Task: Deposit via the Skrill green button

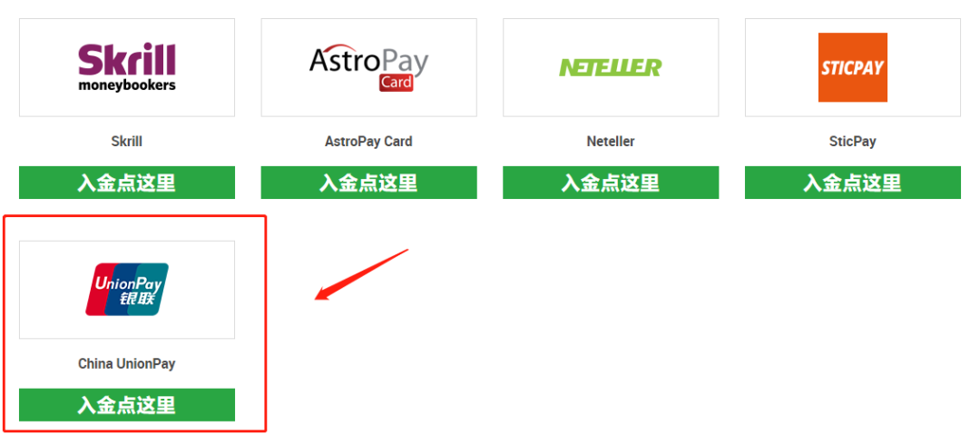Action: tap(127, 183)
